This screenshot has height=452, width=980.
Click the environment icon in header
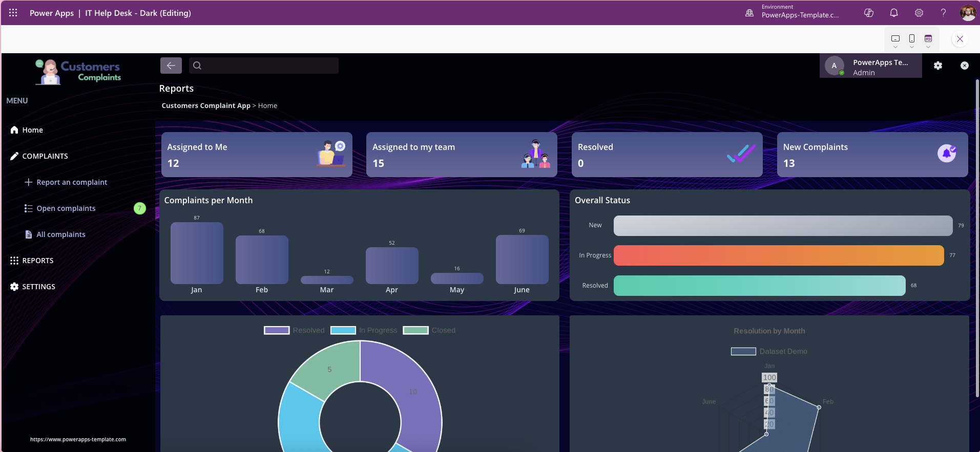click(749, 13)
